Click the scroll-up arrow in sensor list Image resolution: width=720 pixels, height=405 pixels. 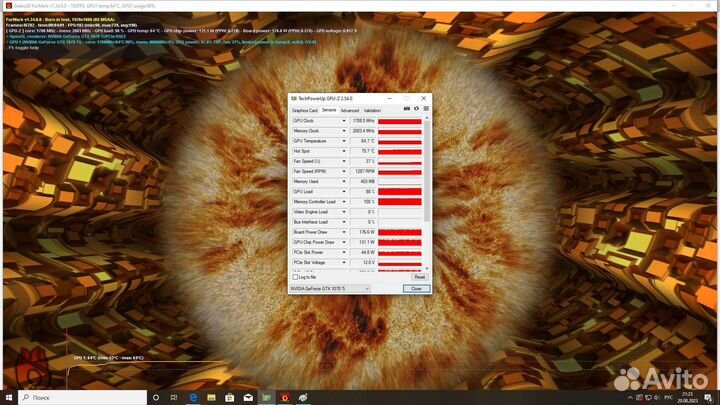pyautogui.click(x=427, y=118)
